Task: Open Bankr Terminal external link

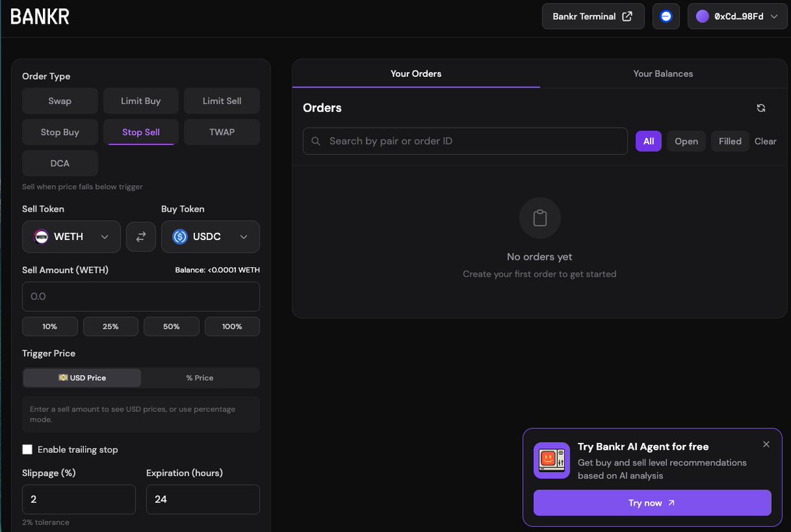Action: tap(593, 16)
